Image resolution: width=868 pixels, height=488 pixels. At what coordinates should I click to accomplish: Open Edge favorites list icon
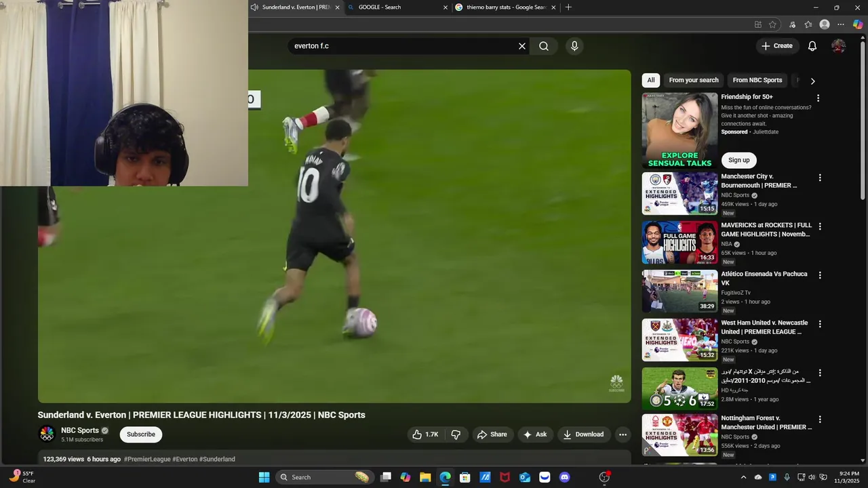[x=808, y=24]
